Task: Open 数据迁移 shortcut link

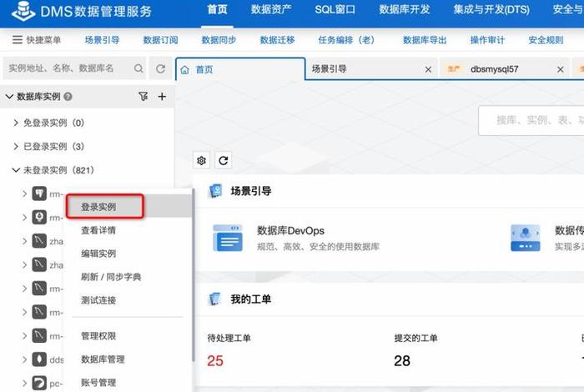Action: point(277,40)
